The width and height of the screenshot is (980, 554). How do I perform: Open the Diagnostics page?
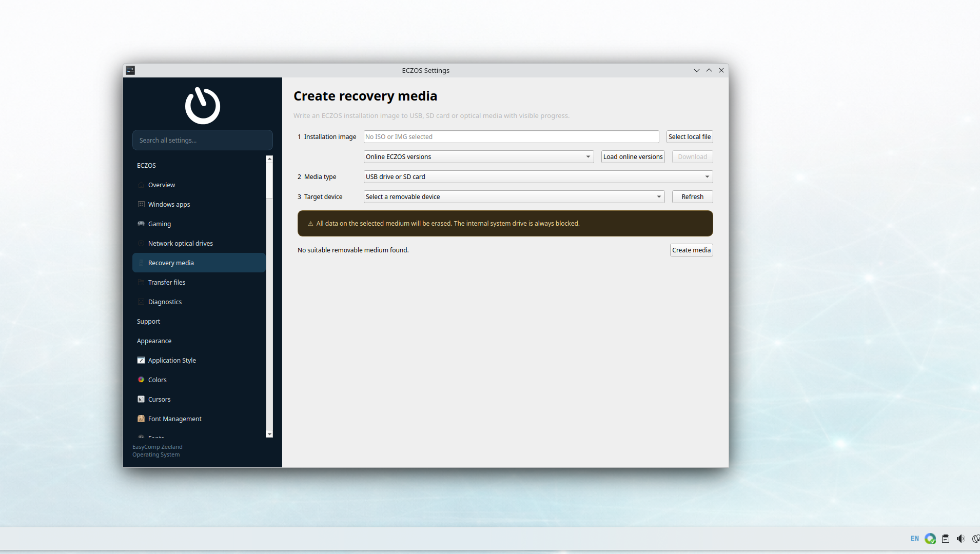pos(199,302)
